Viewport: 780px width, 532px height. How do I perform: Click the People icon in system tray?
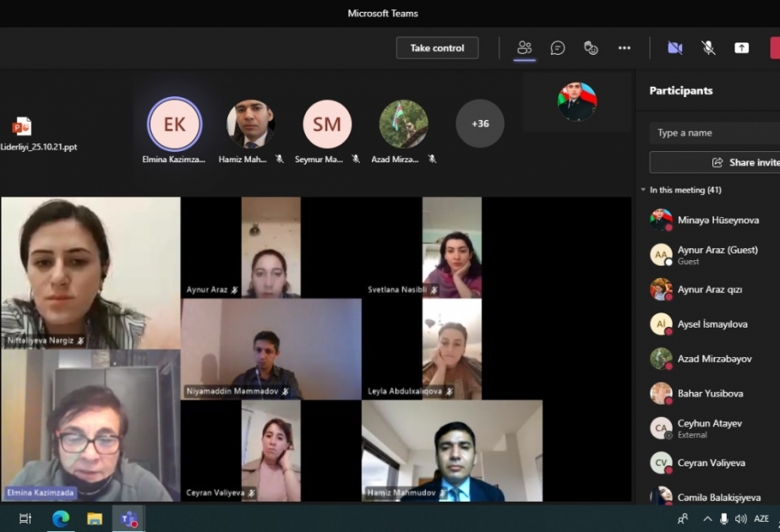pyautogui.click(x=683, y=519)
